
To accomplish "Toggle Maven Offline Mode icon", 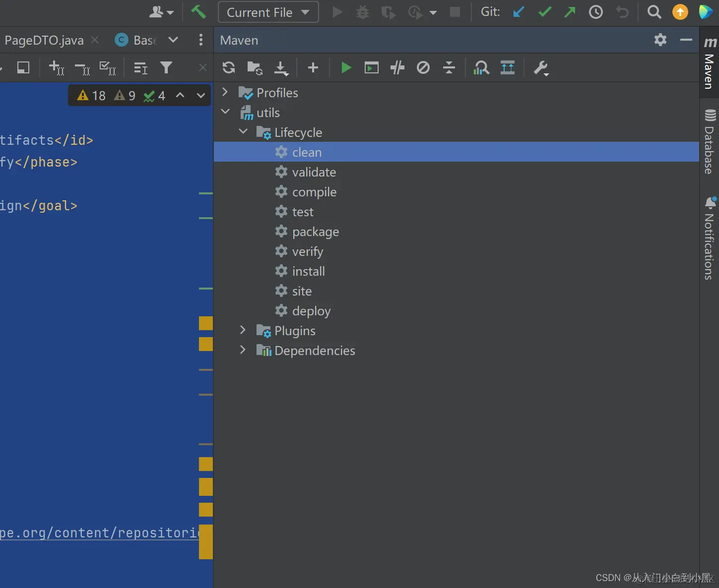I will tap(397, 67).
